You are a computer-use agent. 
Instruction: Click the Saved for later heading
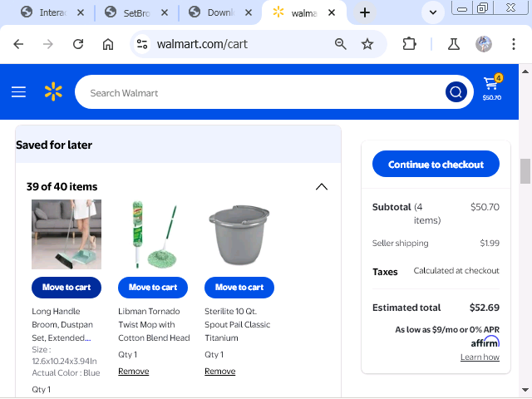[54, 145]
